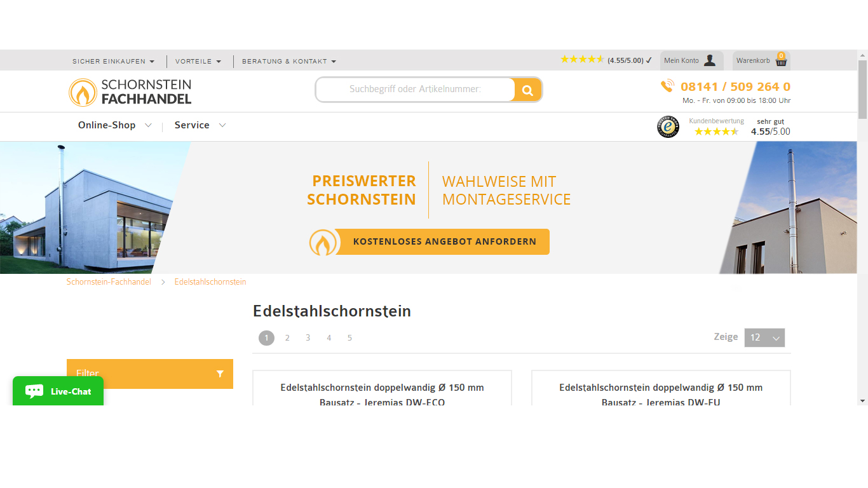The width and height of the screenshot is (868, 488).
Task: Open the Beratung & Kontakt menu
Action: 286,61
